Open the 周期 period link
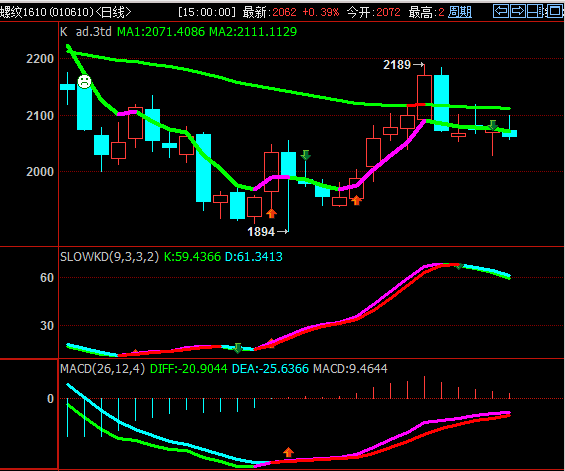 click(x=460, y=12)
